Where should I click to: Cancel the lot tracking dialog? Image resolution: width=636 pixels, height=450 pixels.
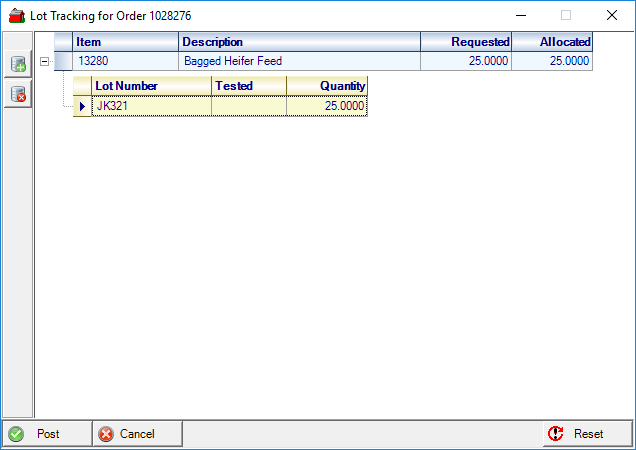(x=137, y=434)
